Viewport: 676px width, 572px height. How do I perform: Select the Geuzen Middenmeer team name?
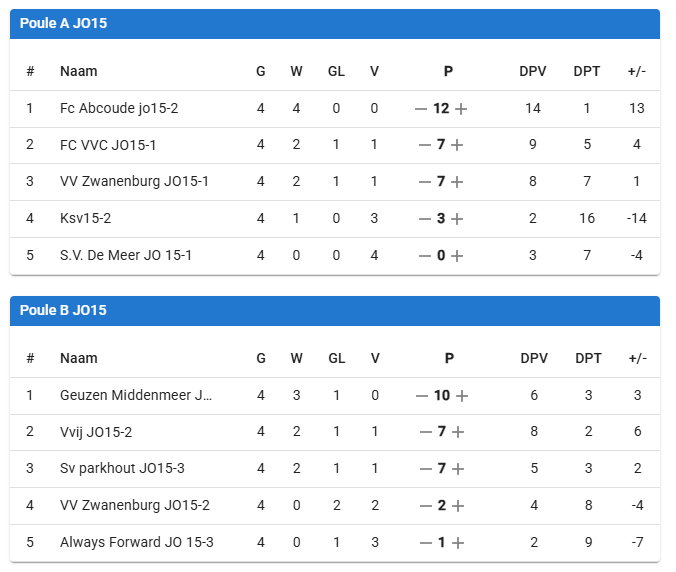(136, 395)
